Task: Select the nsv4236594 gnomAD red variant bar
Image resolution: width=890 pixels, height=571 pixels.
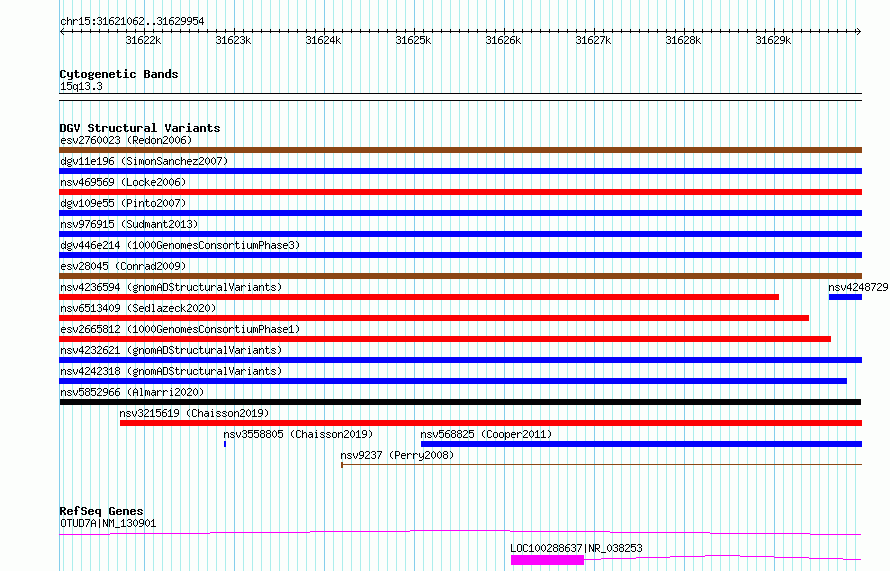Action: click(419, 297)
